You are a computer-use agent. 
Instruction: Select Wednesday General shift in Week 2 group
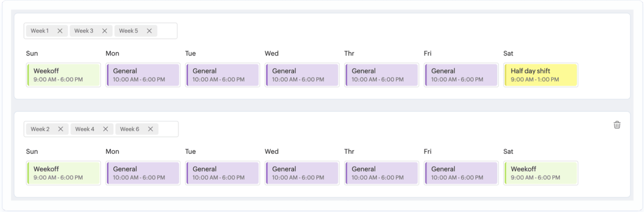click(x=302, y=173)
